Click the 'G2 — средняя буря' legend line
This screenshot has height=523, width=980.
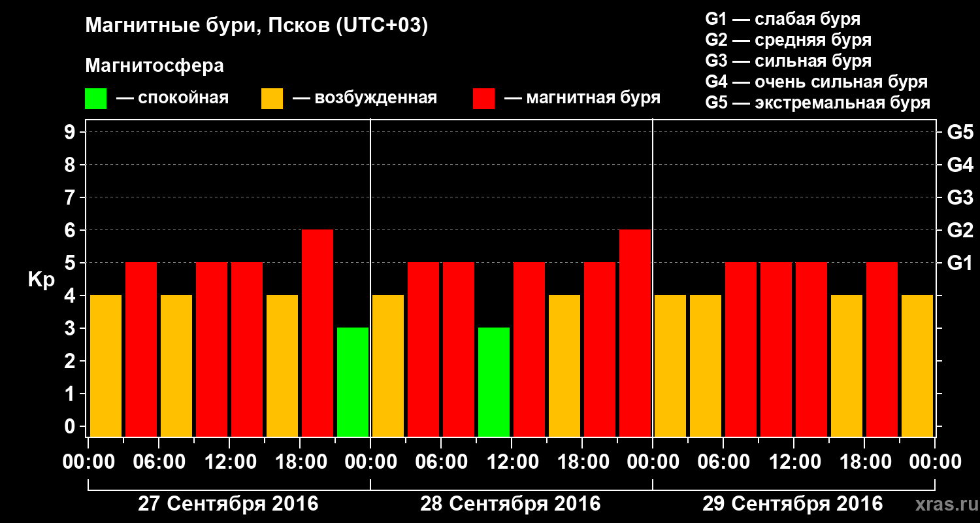tap(788, 40)
